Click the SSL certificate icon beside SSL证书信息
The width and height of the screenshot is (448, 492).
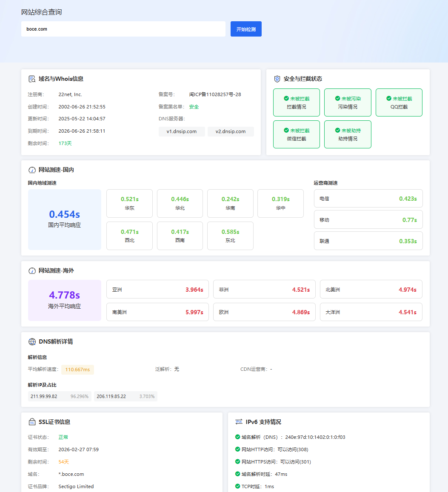click(x=32, y=422)
